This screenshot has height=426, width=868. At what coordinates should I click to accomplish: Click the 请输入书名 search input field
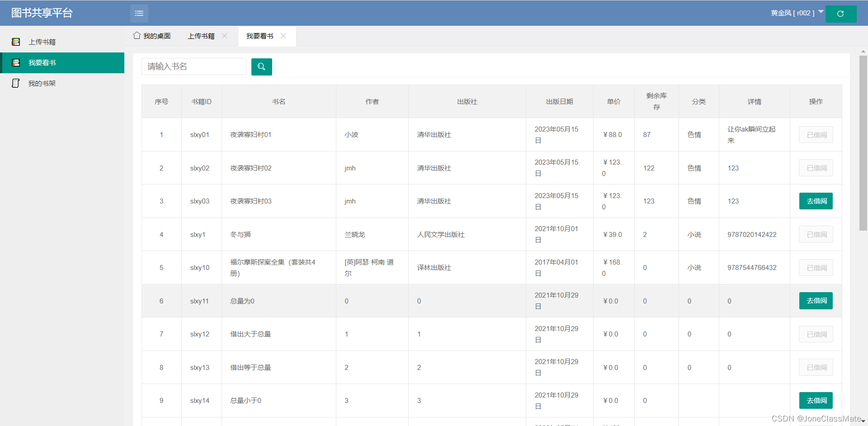pos(193,66)
